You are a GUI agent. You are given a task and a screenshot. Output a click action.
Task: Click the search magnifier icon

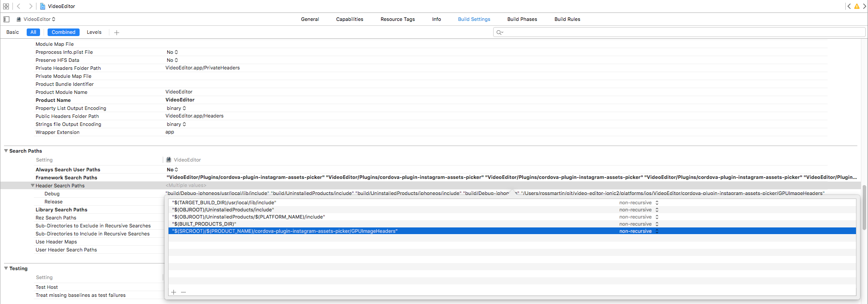pos(499,32)
